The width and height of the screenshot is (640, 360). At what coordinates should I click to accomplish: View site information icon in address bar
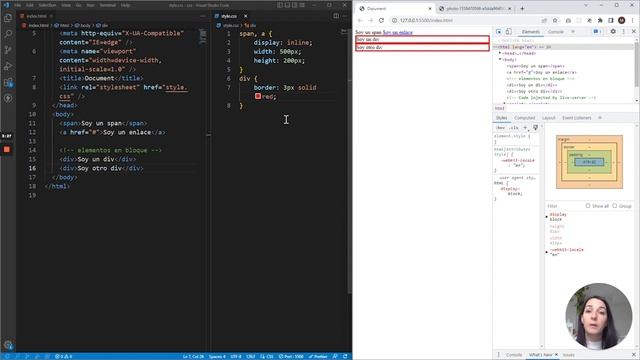pyautogui.click(x=394, y=20)
